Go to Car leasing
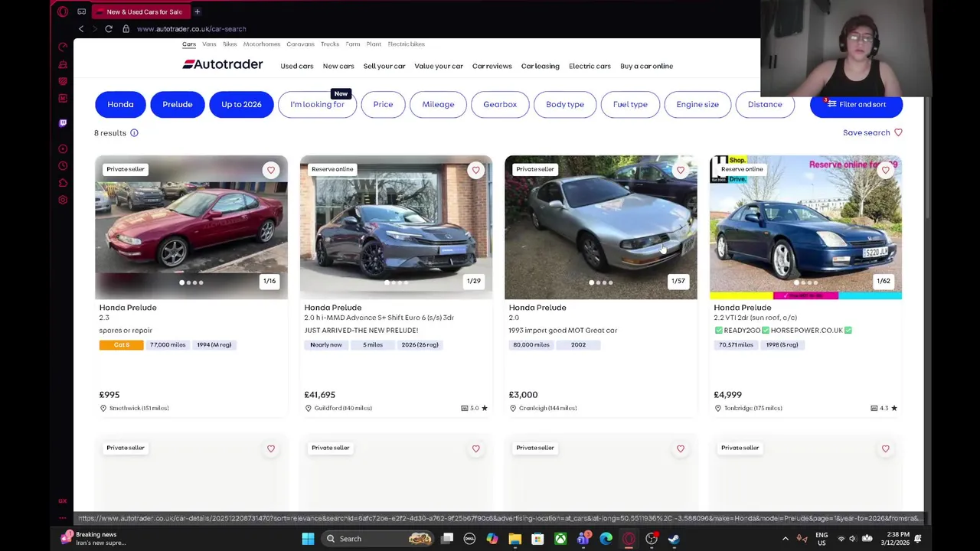The height and width of the screenshot is (551, 980). 541,66
